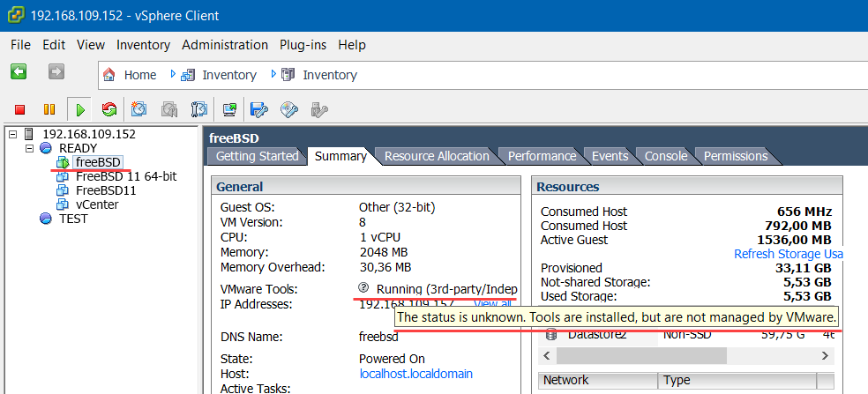Select TEST resource pool in tree
This screenshot has height=394, width=868.
click(73, 219)
